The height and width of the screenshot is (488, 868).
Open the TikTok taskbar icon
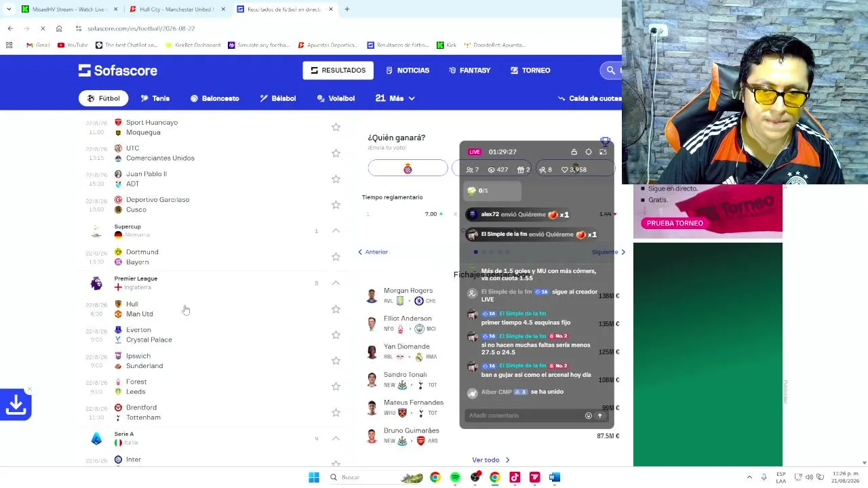click(515, 477)
